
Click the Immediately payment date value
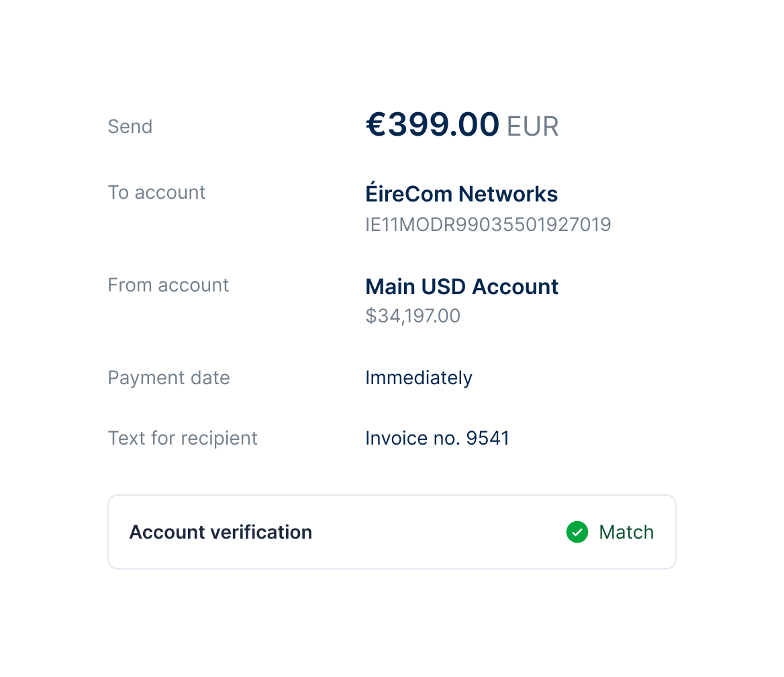(x=418, y=377)
